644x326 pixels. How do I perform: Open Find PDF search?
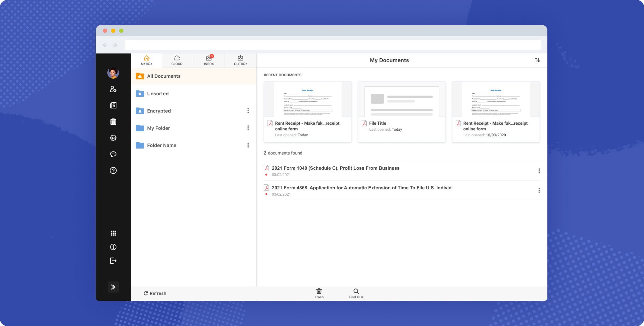[356, 293]
